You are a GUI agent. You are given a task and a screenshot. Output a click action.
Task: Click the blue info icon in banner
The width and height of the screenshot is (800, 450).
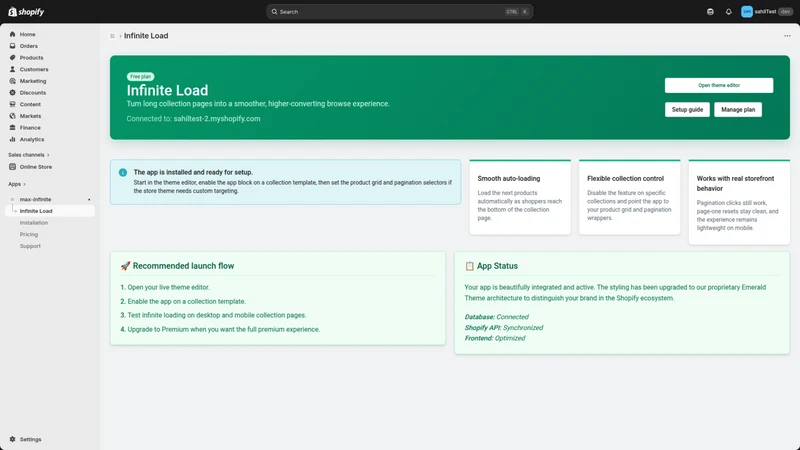(x=123, y=172)
